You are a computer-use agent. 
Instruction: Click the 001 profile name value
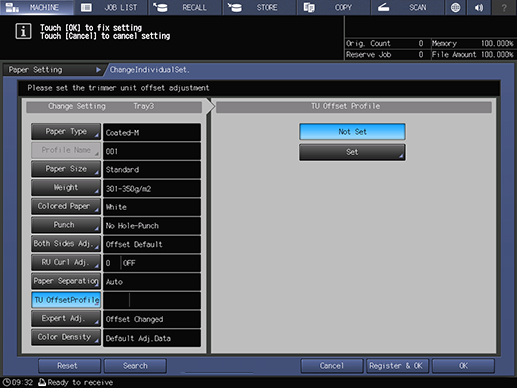(152, 151)
